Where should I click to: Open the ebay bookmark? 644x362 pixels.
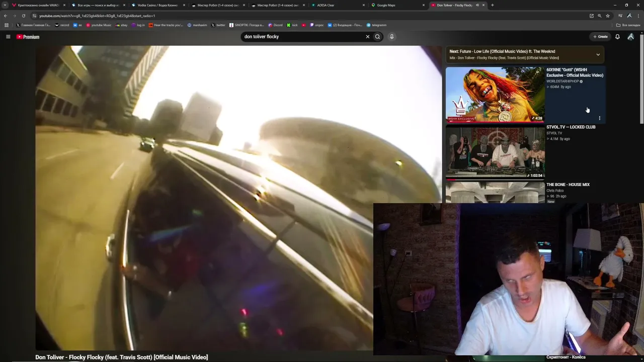(x=121, y=25)
